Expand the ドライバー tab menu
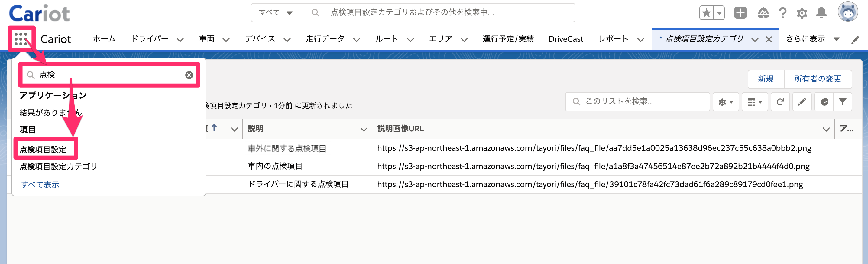Image resolution: width=868 pixels, height=264 pixels. pyautogui.click(x=180, y=40)
